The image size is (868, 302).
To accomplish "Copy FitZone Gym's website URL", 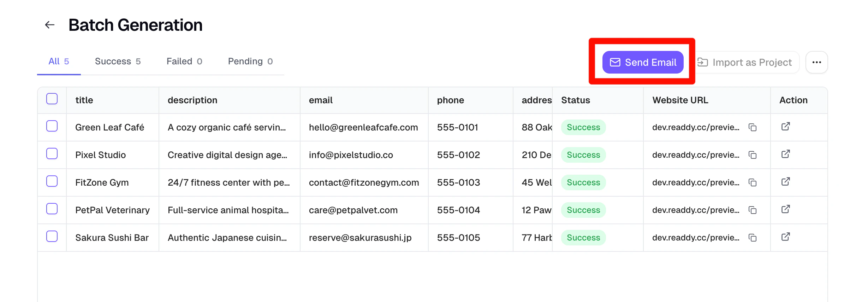I will tap(753, 183).
